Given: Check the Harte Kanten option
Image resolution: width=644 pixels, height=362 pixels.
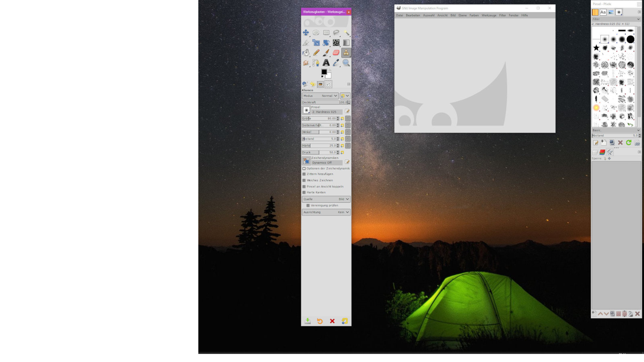Looking at the screenshot, I should click(304, 192).
